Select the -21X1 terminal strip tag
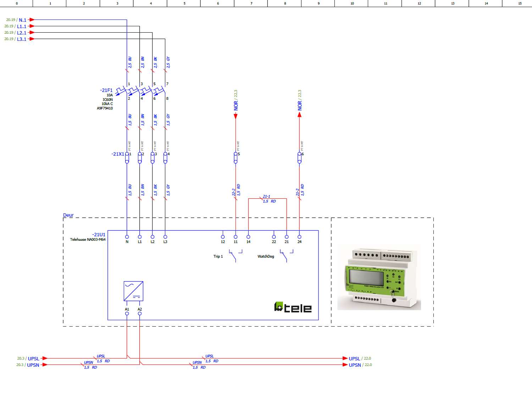Viewport: 532px width, 399px height. [118, 154]
